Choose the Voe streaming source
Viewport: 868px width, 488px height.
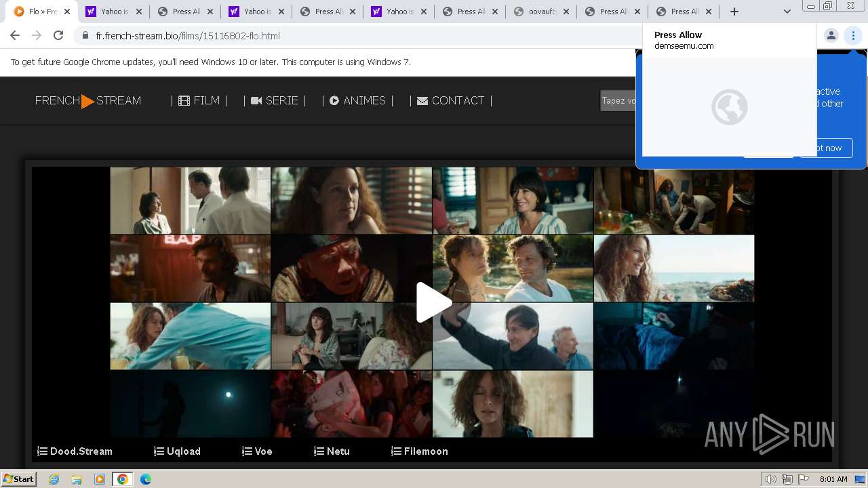point(257,451)
